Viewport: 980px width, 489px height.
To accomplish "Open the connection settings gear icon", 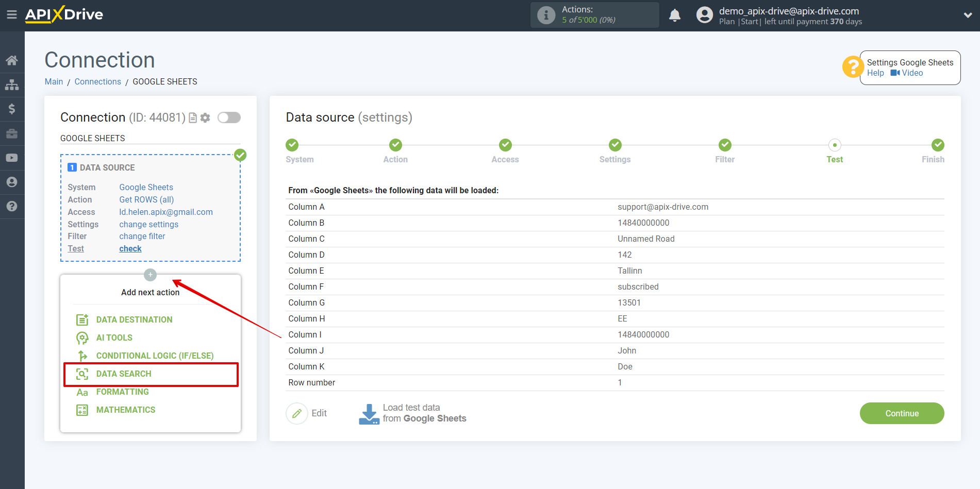I will tap(205, 118).
